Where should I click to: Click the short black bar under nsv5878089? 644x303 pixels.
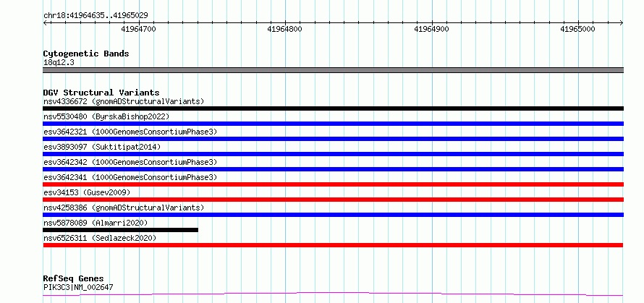coord(121,230)
